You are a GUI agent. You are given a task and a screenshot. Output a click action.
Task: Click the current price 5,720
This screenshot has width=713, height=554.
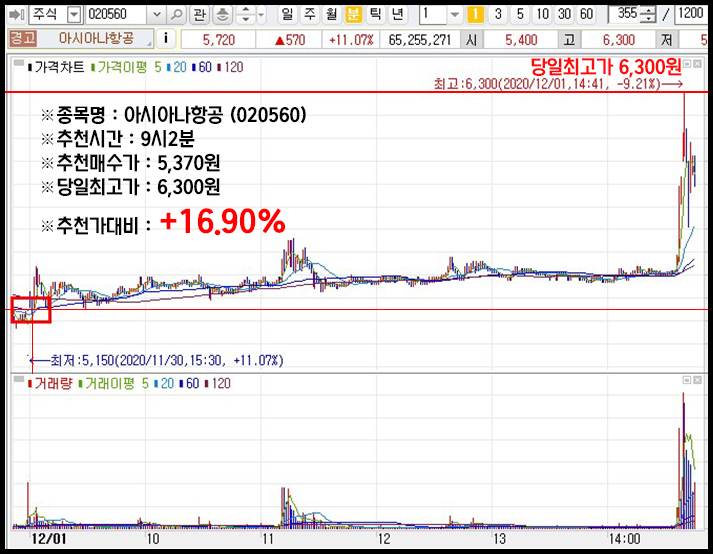coord(219,40)
